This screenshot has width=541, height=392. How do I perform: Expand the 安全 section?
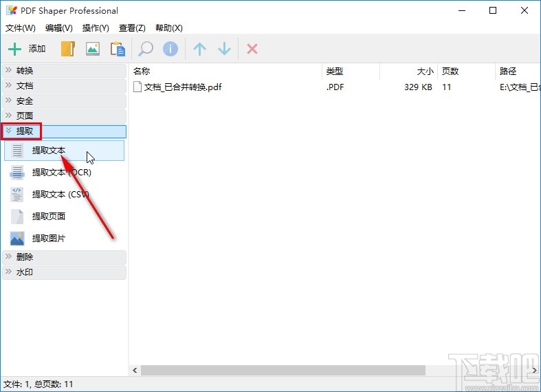(64, 101)
